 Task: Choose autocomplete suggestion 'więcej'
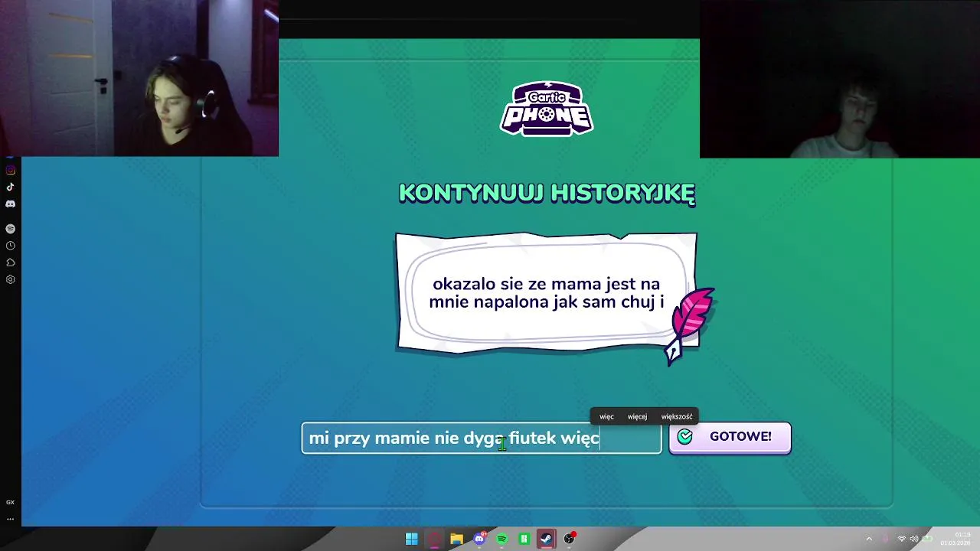[637, 416]
